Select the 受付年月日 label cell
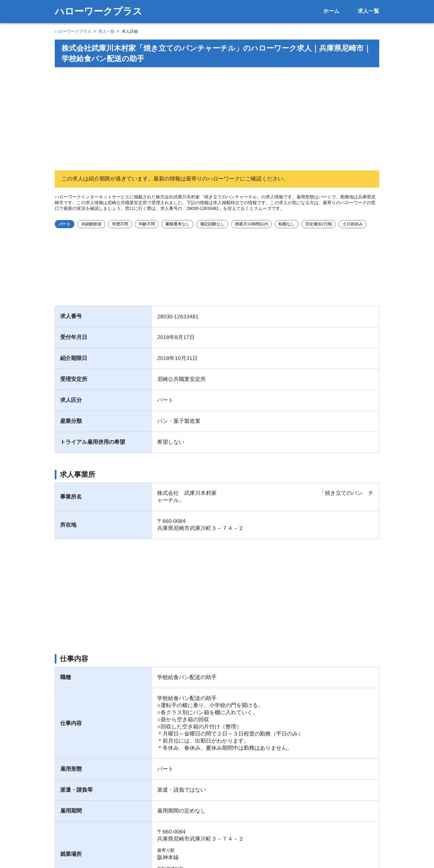The height and width of the screenshot is (868, 434). click(x=103, y=338)
